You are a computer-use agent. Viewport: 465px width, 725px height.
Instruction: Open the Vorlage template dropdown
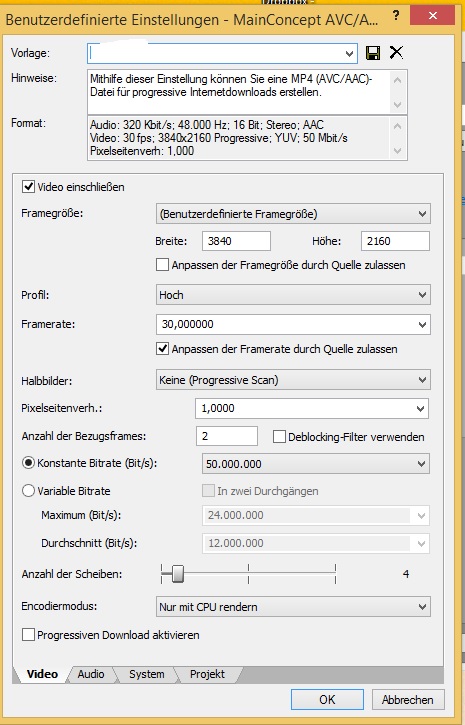pyautogui.click(x=349, y=54)
